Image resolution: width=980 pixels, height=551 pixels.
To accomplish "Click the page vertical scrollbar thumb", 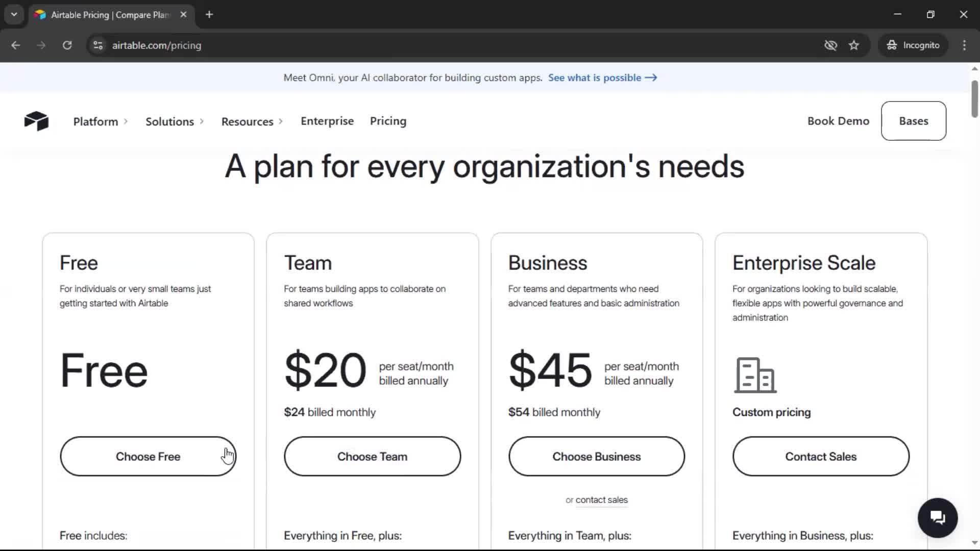I will point(974,98).
